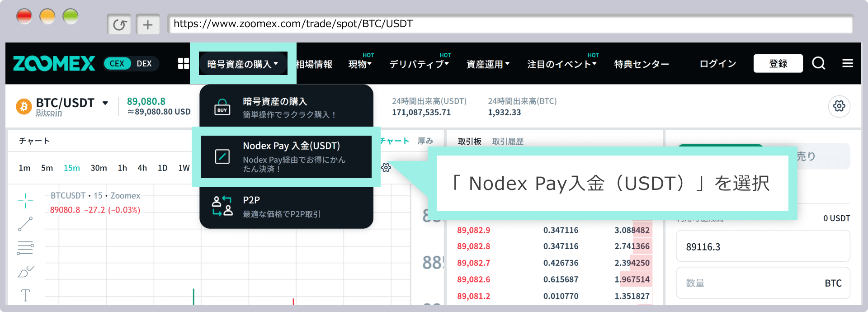Expand the 注目のイベント dropdown menu
Viewport: 868px width, 312px height.
click(562, 64)
